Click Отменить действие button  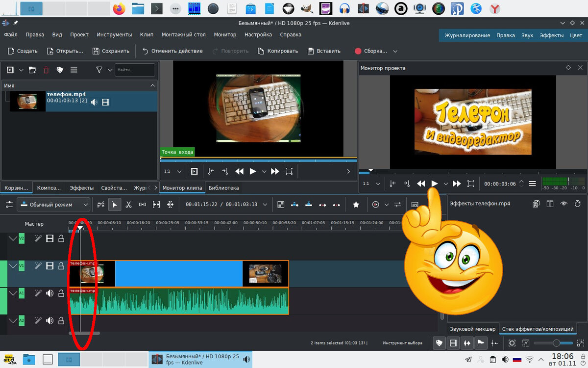point(172,51)
